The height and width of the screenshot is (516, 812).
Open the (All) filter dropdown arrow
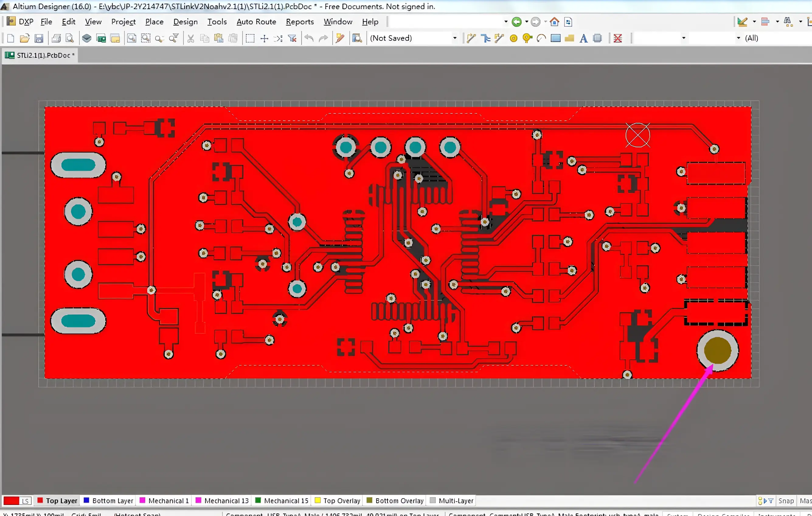[x=738, y=38]
